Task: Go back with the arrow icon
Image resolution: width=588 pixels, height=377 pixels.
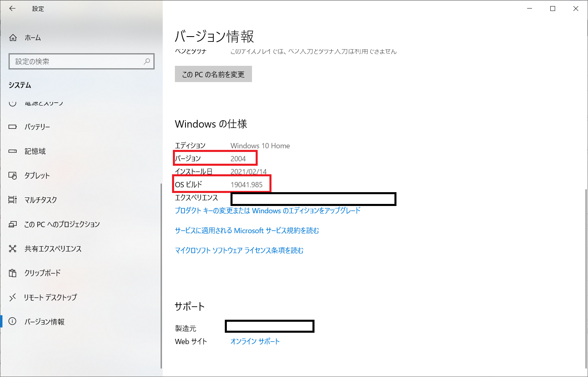Action: coord(12,9)
